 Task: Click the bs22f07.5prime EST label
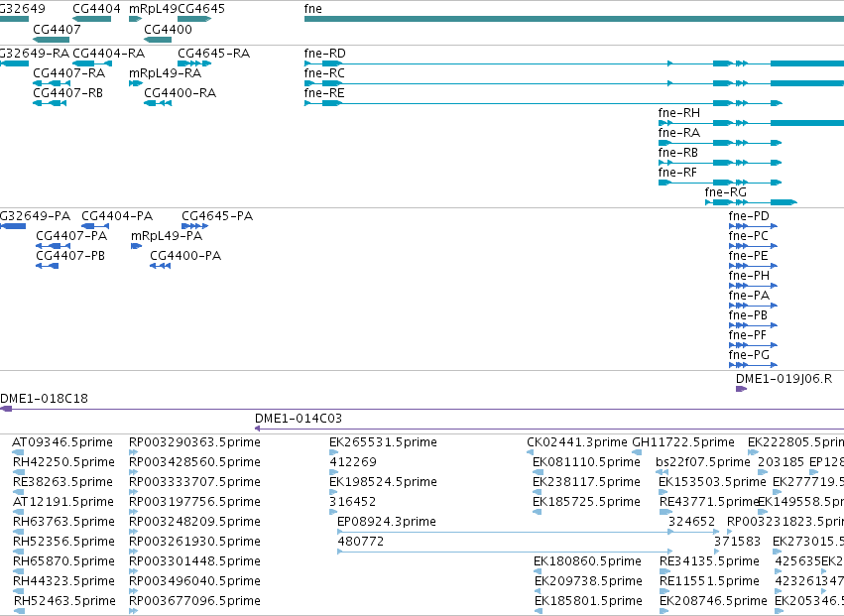[703, 462]
